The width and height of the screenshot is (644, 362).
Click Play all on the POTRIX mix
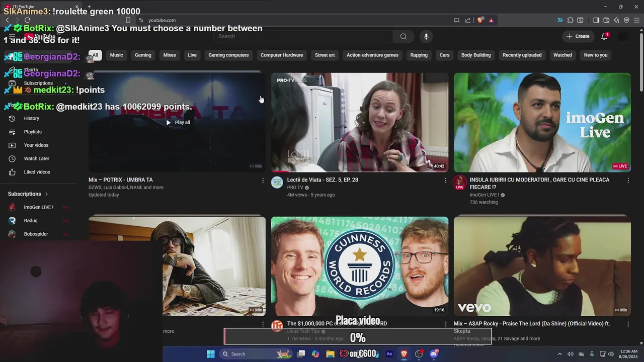(178, 123)
